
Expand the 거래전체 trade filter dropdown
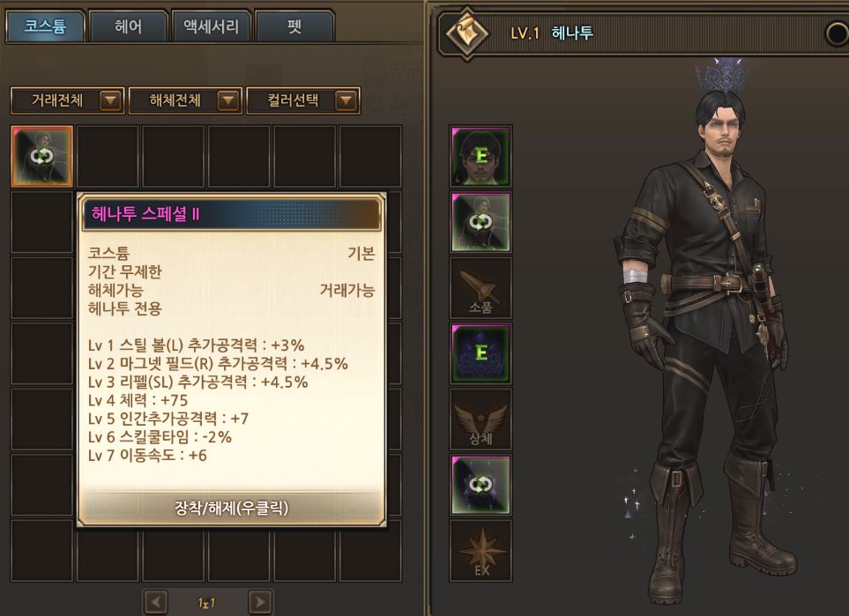68,100
